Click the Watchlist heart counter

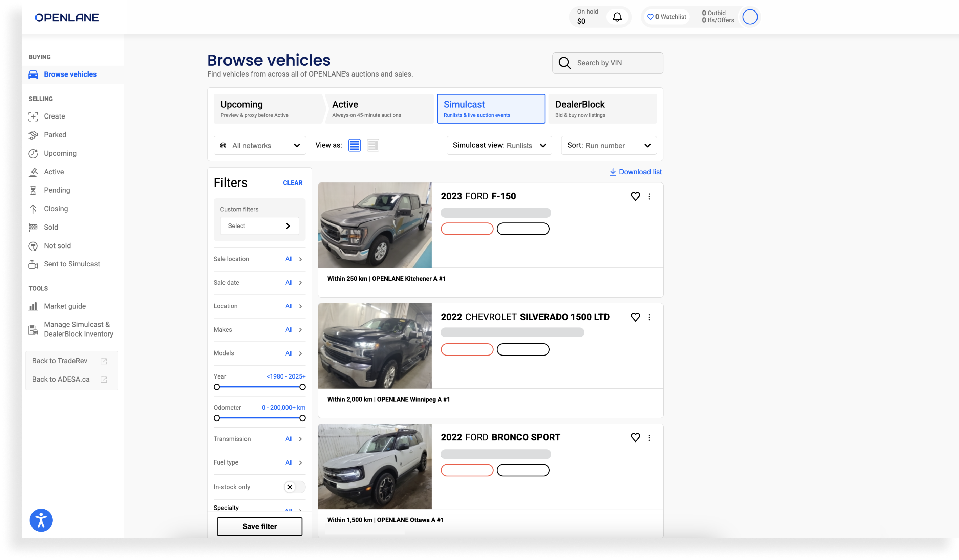pyautogui.click(x=667, y=17)
